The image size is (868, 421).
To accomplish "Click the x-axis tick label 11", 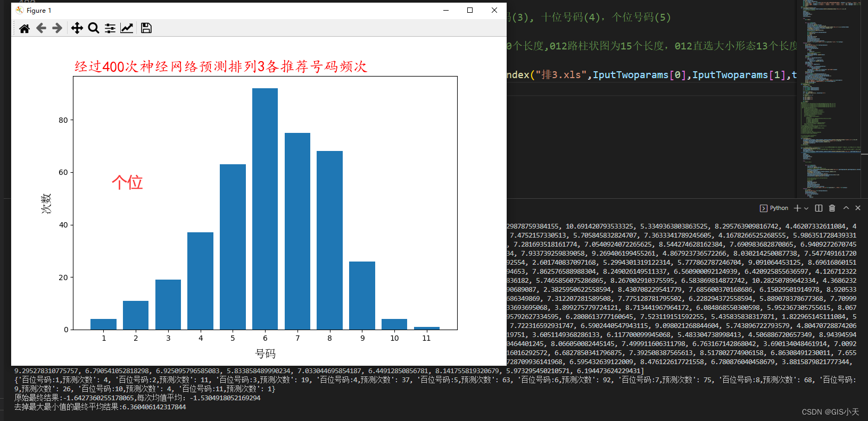I will point(426,338).
